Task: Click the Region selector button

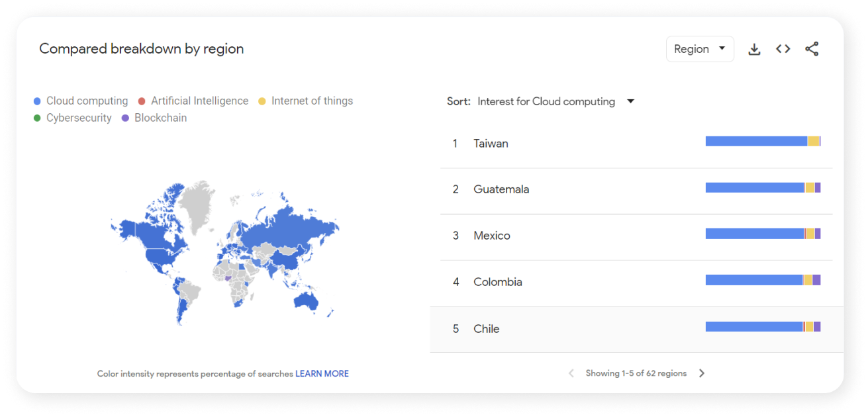Action: click(700, 48)
